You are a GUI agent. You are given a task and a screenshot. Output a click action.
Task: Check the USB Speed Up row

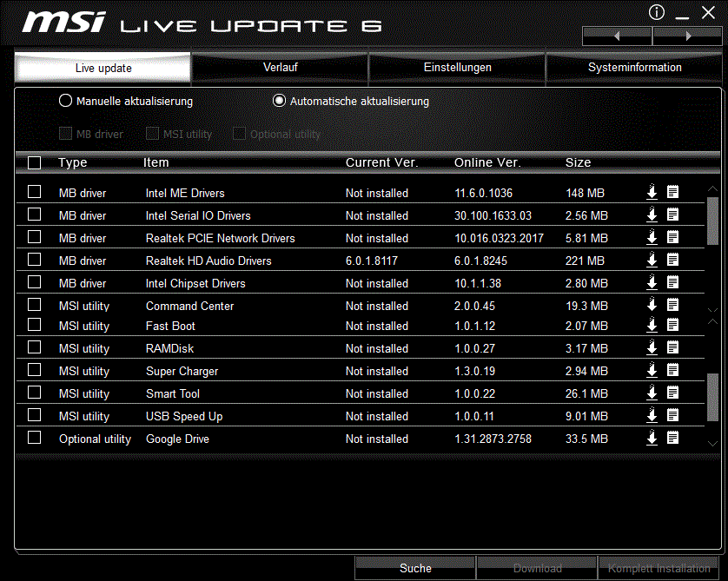pos(35,415)
